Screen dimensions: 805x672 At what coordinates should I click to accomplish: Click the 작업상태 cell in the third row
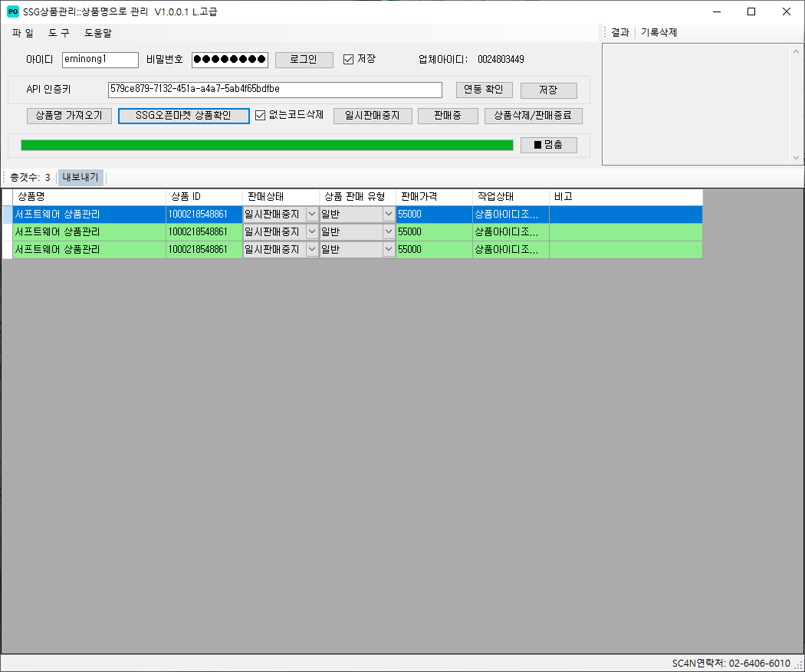point(511,249)
